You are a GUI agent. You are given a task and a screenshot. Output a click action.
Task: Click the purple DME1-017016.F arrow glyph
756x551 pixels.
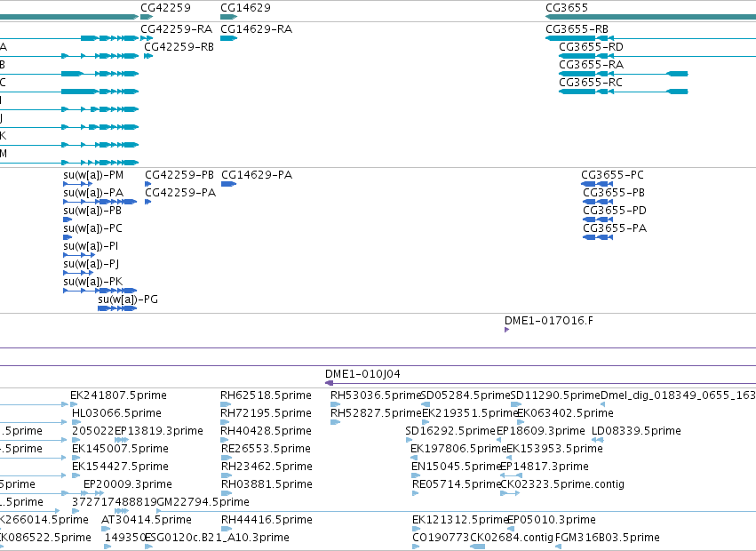coord(506,330)
